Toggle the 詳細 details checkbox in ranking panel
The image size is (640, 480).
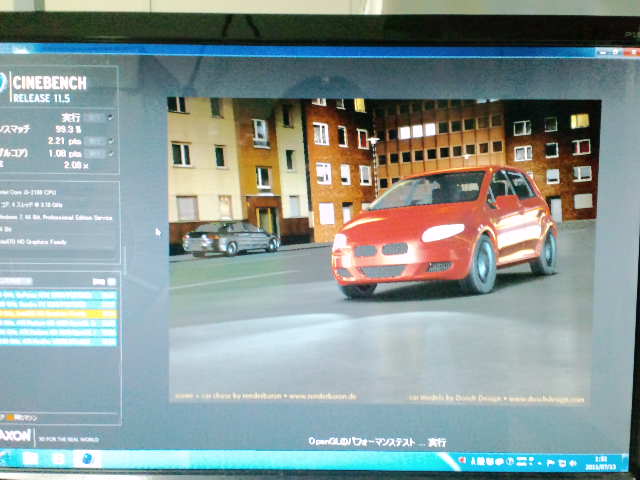coord(112,282)
